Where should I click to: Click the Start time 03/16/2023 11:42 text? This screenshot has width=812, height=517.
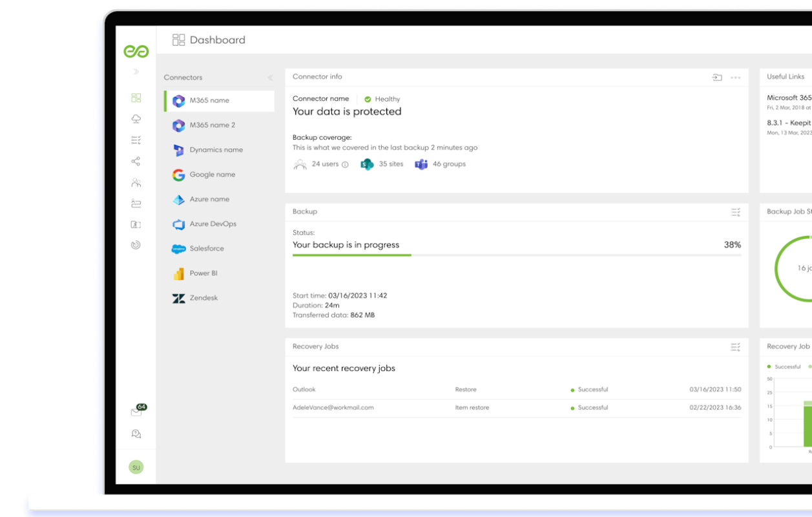tap(340, 296)
